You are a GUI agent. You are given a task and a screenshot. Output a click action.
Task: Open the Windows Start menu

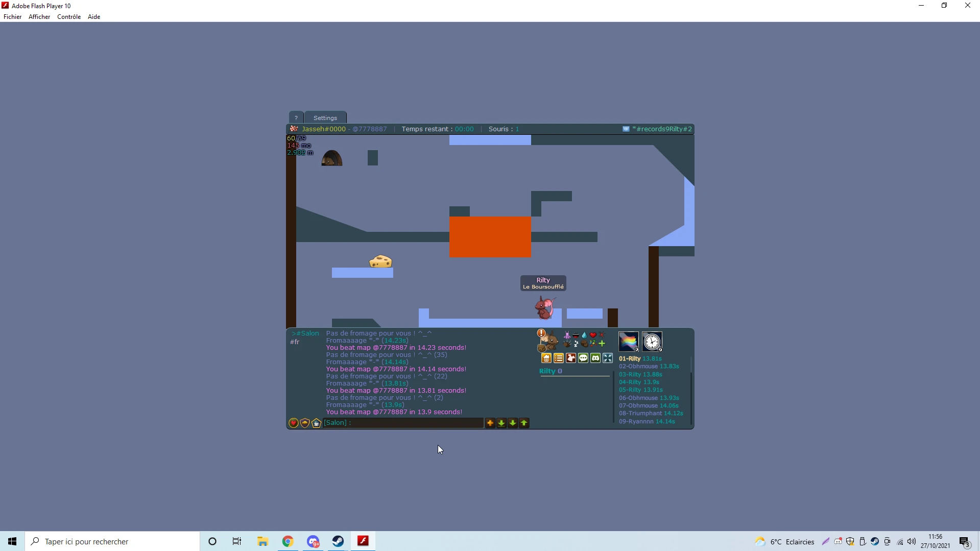(x=12, y=541)
